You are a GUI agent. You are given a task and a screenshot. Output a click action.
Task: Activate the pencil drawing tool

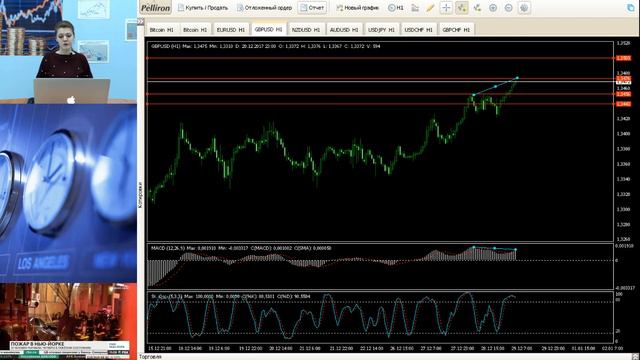pyautogui.click(x=430, y=8)
